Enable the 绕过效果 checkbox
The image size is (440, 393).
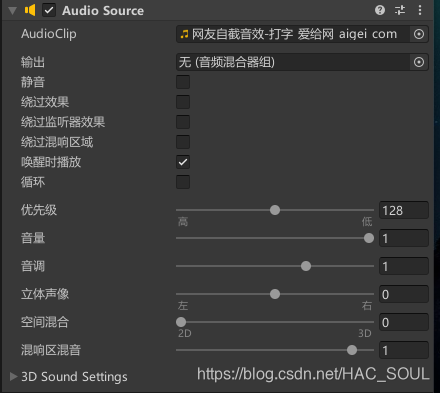[183, 102]
